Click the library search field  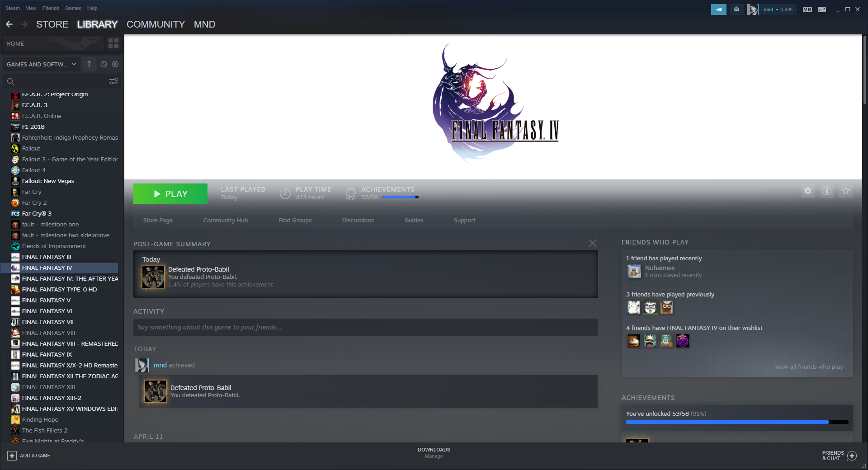tap(62, 81)
